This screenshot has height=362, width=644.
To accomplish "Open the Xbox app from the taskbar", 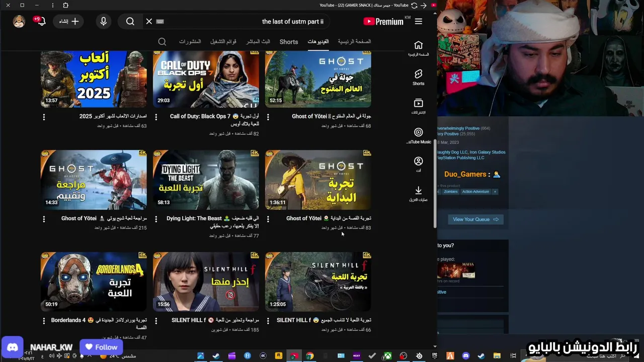I will 388,356.
